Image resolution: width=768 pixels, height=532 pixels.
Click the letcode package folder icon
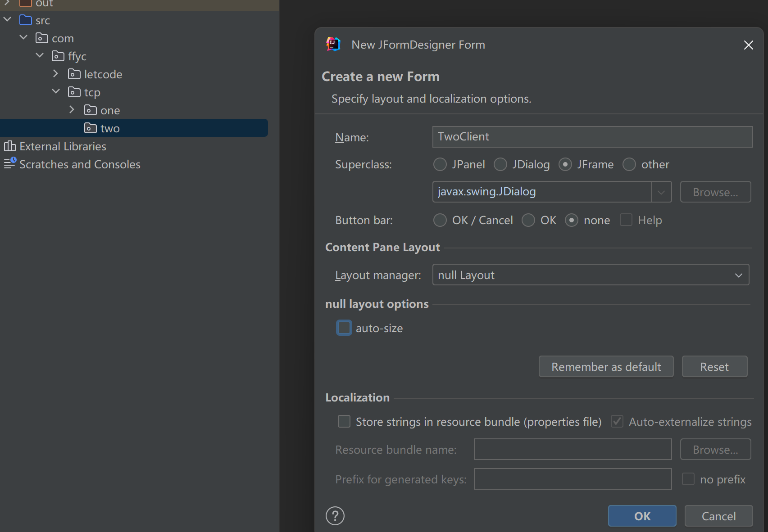click(x=74, y=74)
